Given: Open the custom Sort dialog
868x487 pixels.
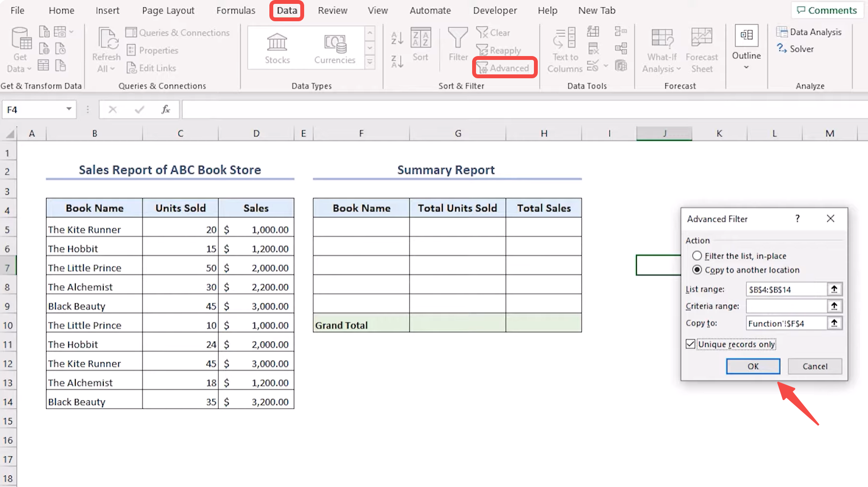Looking at the screenshot, I should [420, 44].
